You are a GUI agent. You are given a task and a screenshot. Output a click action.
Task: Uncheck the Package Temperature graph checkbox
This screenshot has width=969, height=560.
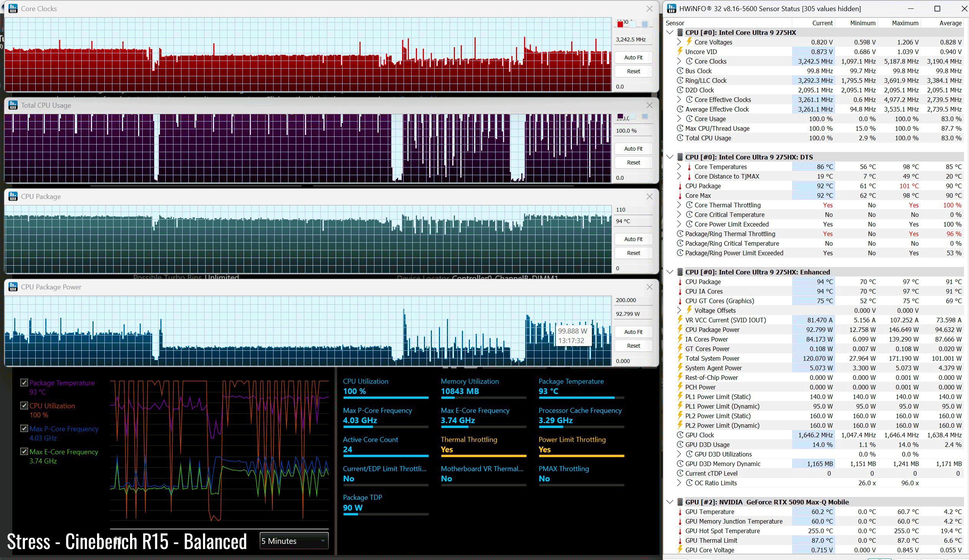pyautogui.click(x=24, y=383)
